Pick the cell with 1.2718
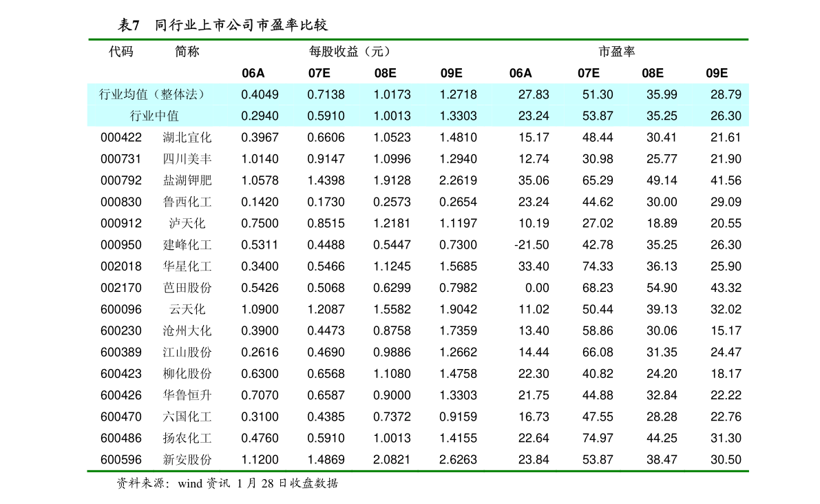 (x=458, y=94)
